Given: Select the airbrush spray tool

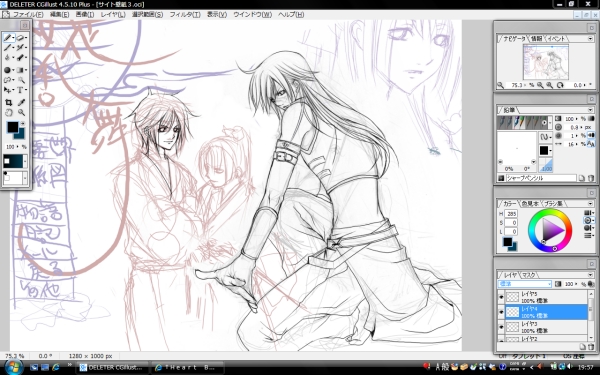Looking at the screenshot, I should pos(20,47).
